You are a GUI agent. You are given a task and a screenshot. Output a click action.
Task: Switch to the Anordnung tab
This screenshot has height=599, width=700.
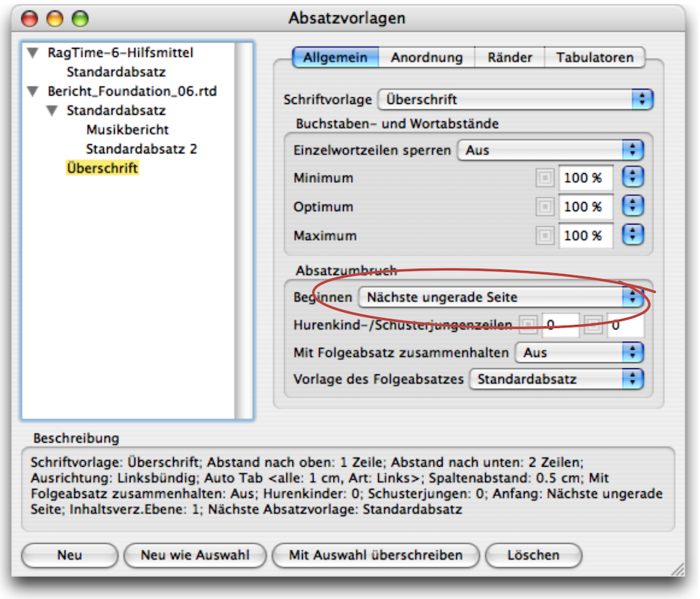click(427, 58)
